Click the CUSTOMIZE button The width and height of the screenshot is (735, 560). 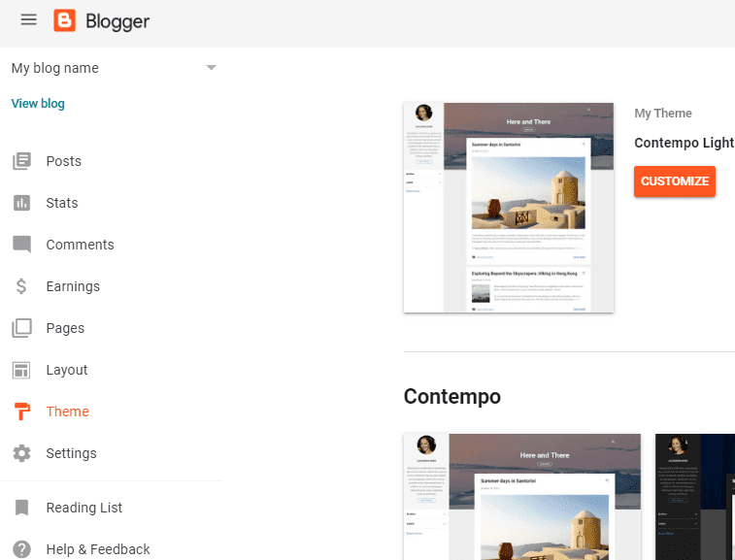[x=675, y=181]
